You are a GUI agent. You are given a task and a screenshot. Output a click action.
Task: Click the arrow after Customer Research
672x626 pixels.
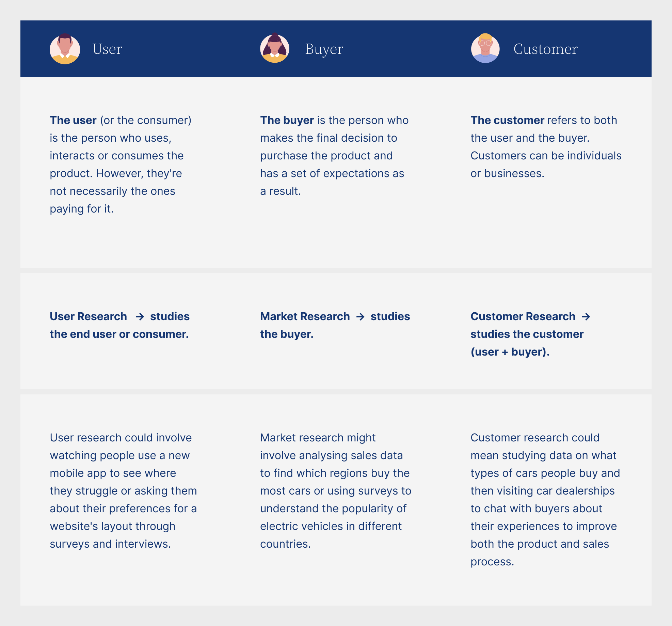[586, 317]
